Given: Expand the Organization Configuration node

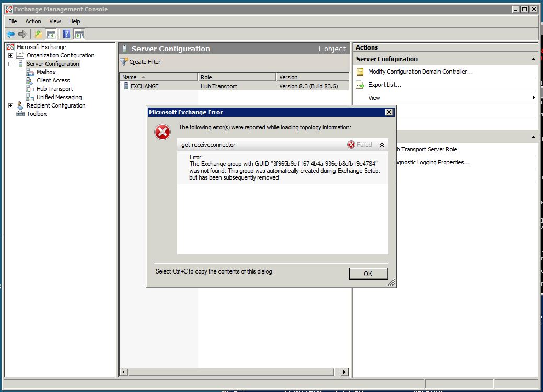Looking at the screenshot, I should (11, 55).
